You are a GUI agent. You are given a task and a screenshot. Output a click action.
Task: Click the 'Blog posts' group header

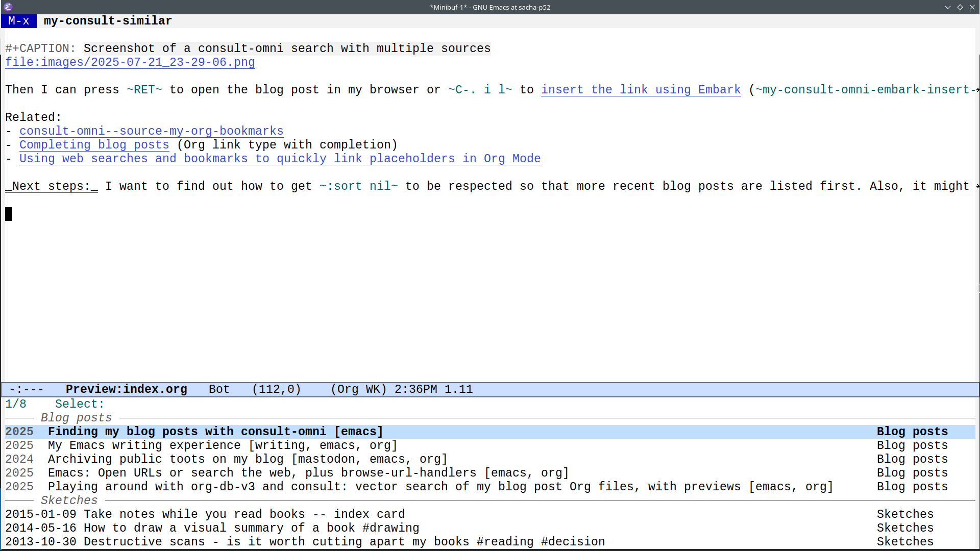(x=76, y=418)
